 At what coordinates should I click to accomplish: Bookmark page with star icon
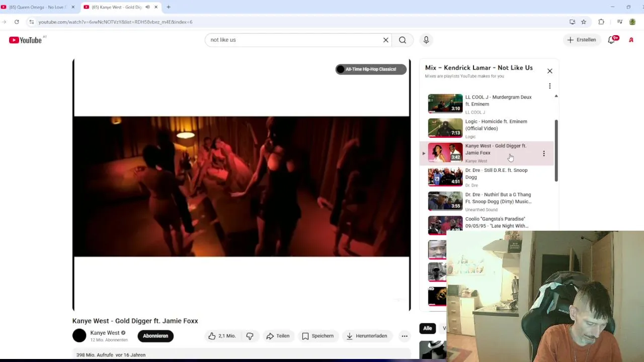point(584,22)
